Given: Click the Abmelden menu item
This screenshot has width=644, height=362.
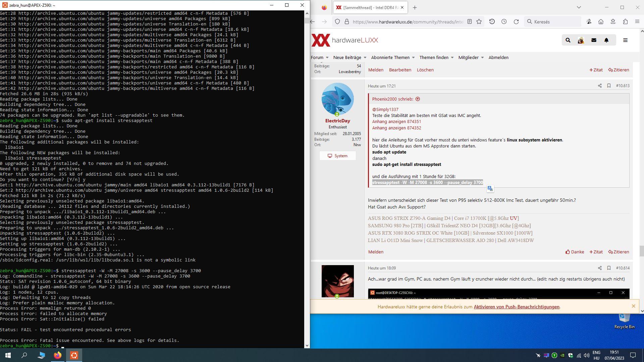Looking at the screenshot, I should click(498, 58).
